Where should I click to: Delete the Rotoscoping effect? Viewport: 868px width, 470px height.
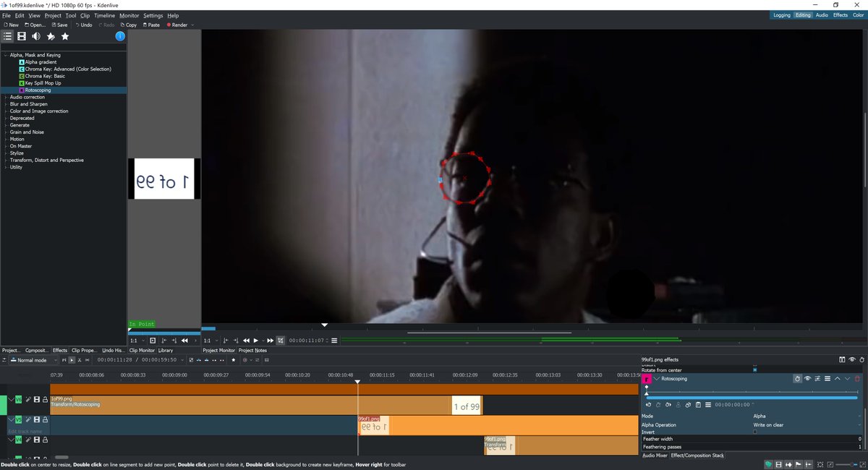pyautogui.click(x=857, y=379)
